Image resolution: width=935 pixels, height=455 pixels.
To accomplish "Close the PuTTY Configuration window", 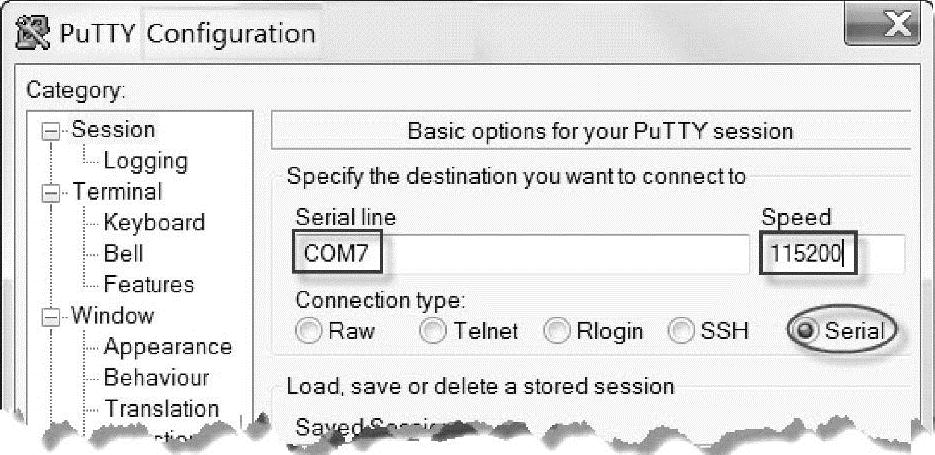I will pyautogui.click(x=882, y=27).
